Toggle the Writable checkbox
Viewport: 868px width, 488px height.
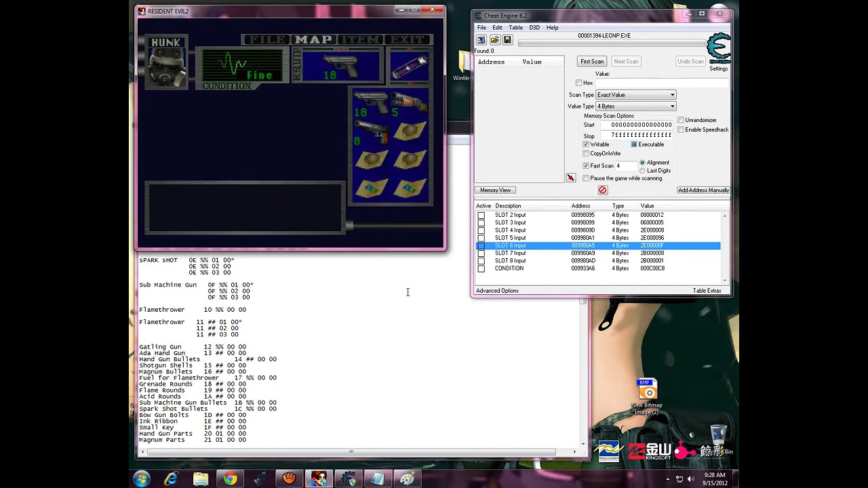coord(586,144)
